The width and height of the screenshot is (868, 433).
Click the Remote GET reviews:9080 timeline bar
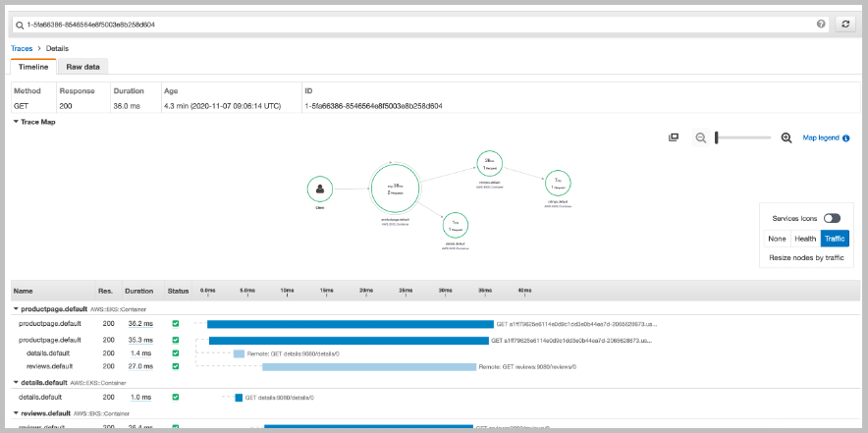(369, 366)
